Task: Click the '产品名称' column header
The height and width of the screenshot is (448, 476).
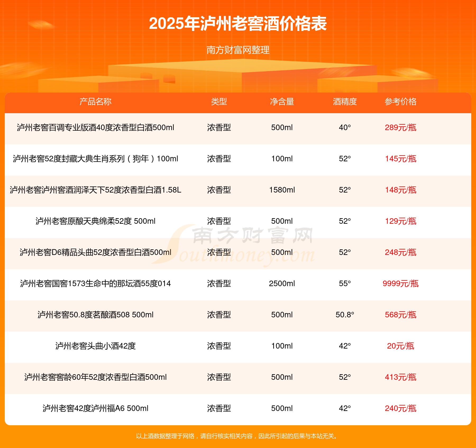Action: (x=95, y=102)
